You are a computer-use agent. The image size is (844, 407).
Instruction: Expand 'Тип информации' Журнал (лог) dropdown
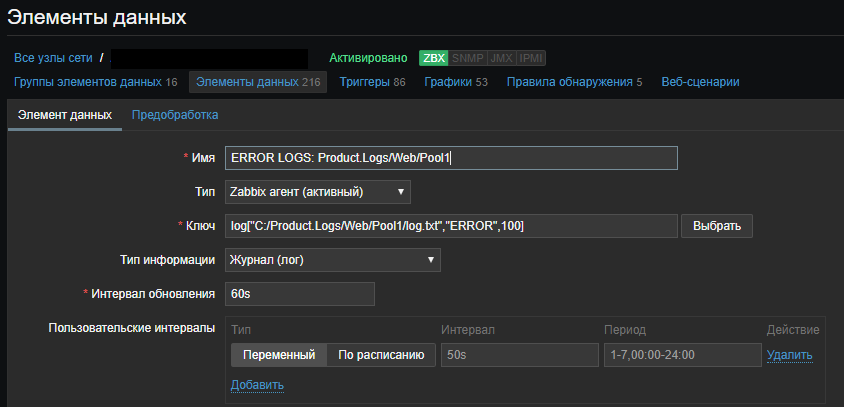tap(333, 260)
